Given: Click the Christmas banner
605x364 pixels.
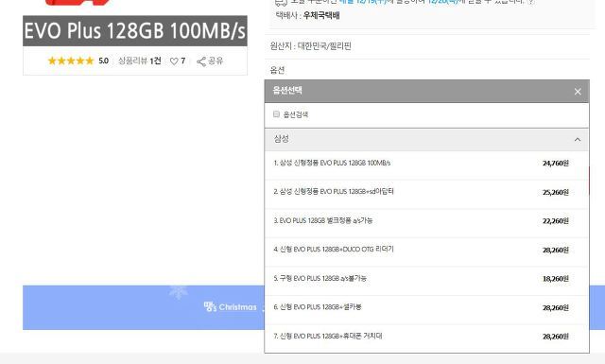Looking at the screenshot, I should coord(144,307).
